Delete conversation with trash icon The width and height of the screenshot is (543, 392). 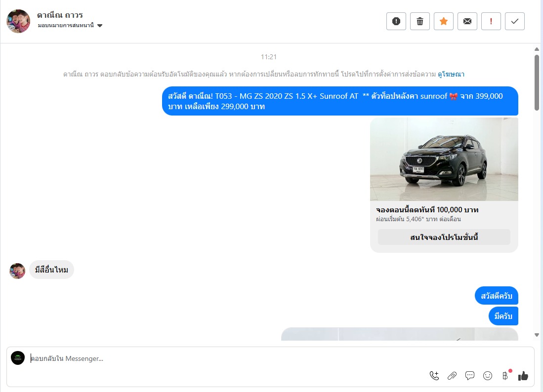pos(419,21)
